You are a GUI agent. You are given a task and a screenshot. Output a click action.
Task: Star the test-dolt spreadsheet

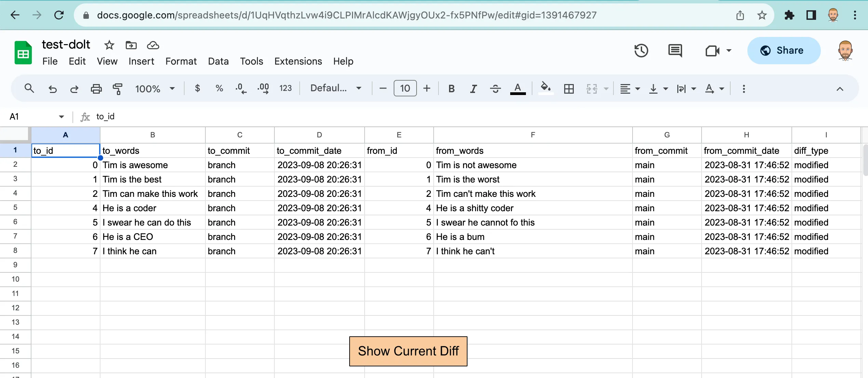pyautogui.click(x=109, y=45)
